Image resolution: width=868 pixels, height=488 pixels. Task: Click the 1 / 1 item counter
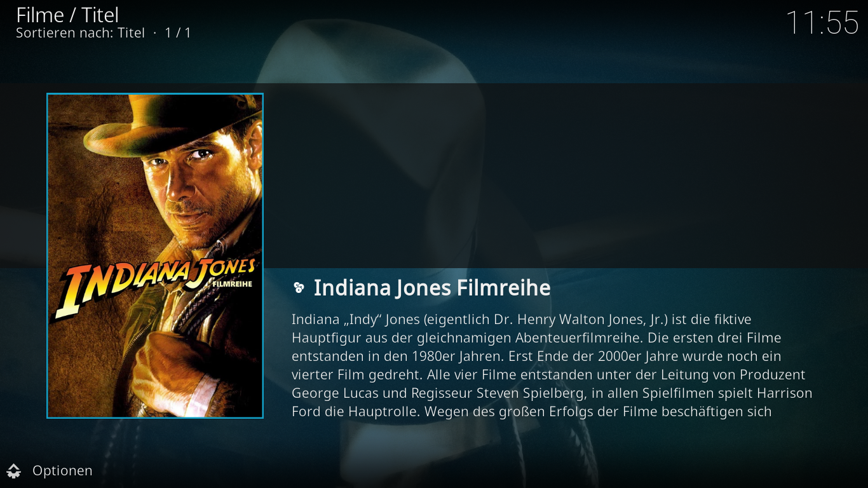178,32
